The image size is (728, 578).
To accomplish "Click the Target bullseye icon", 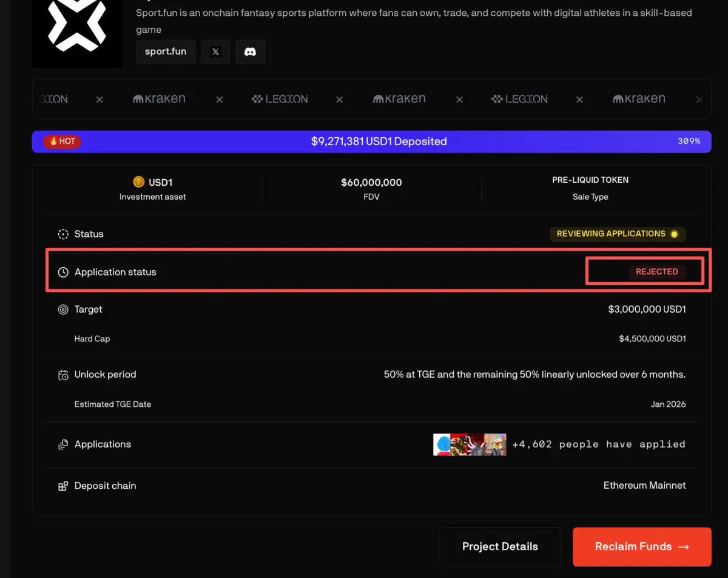I will [63, 310].
